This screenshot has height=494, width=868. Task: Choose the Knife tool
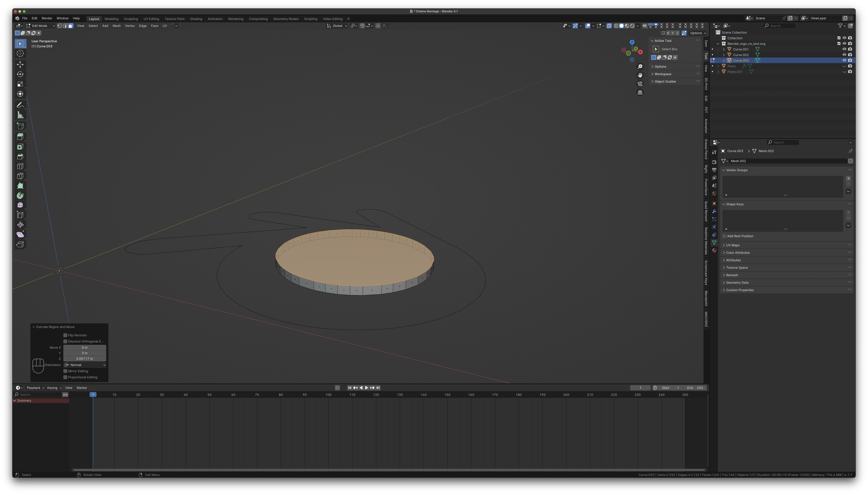point(20,176)
